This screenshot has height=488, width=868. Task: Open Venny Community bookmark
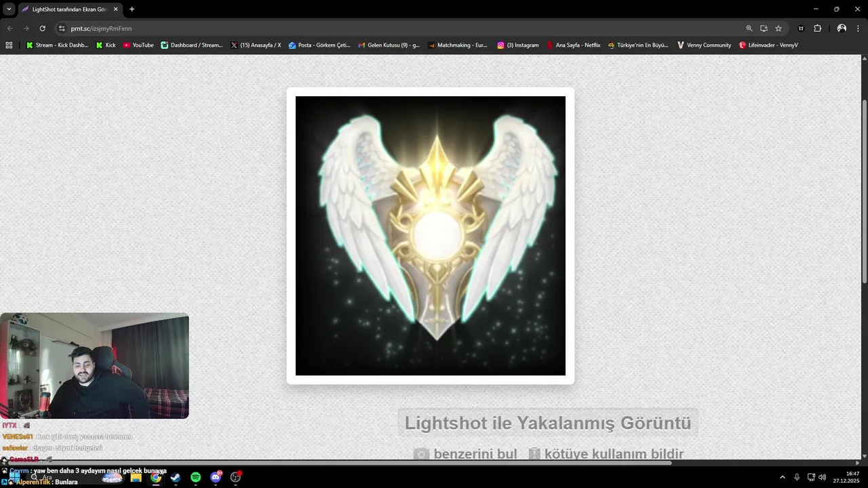[704, 45]
